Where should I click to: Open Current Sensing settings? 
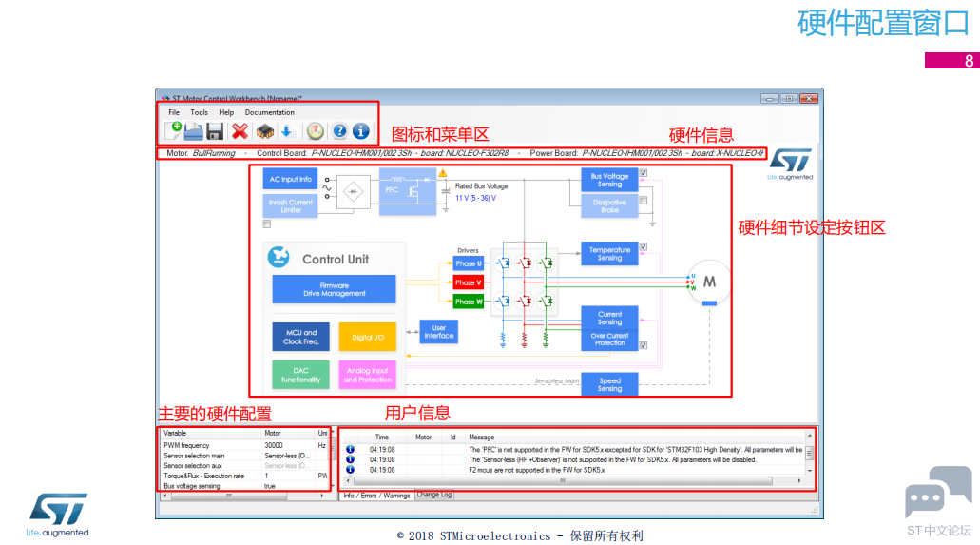pos(609,318)
